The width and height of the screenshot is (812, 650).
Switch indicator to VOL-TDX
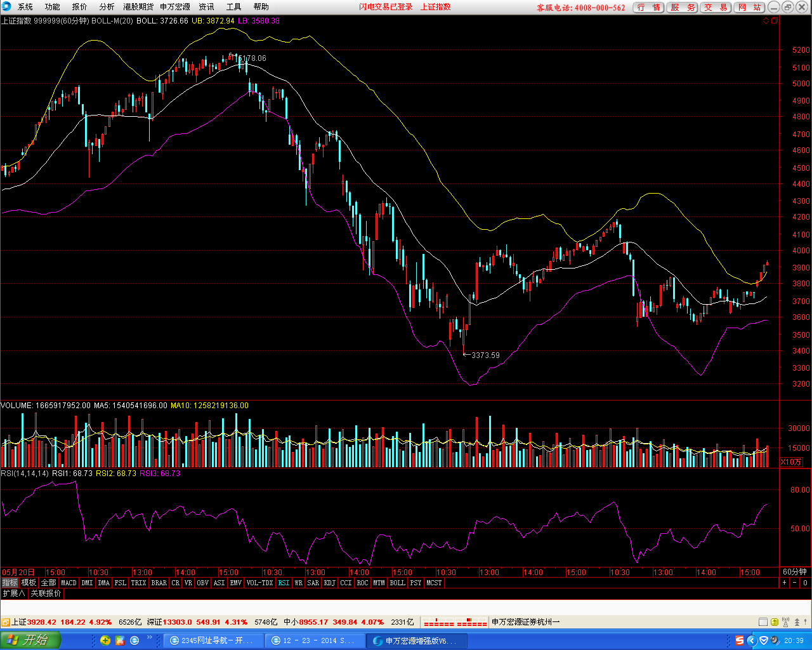click(x=259, y=583)
